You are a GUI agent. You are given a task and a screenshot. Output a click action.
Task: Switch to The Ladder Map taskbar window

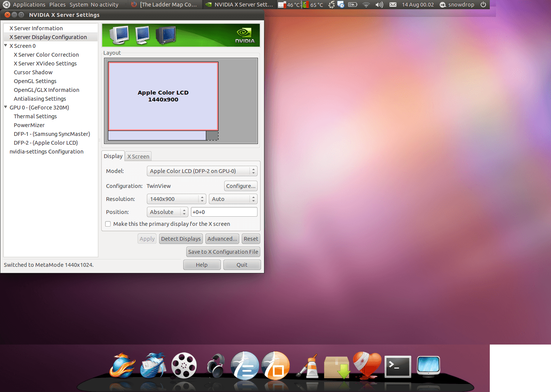[165, 5]
